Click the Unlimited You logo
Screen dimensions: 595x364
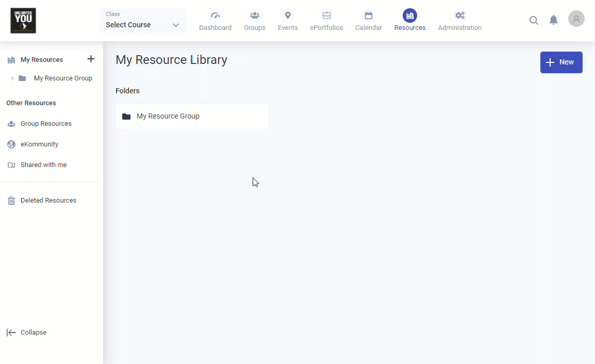point(23,21)
